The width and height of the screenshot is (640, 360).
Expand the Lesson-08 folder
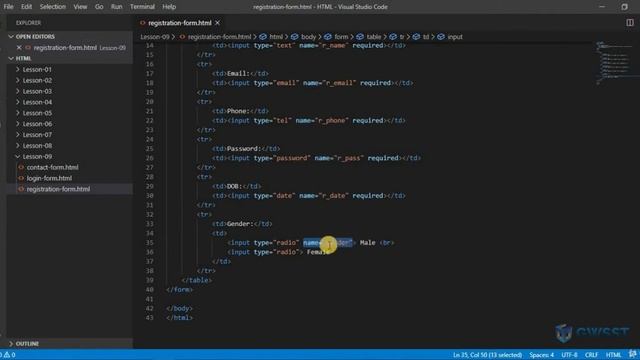(37, 146)
